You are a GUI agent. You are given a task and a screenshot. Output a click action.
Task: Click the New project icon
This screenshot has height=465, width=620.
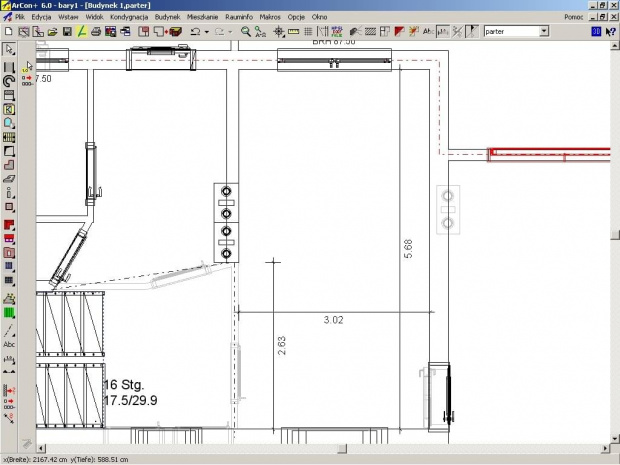10,31
